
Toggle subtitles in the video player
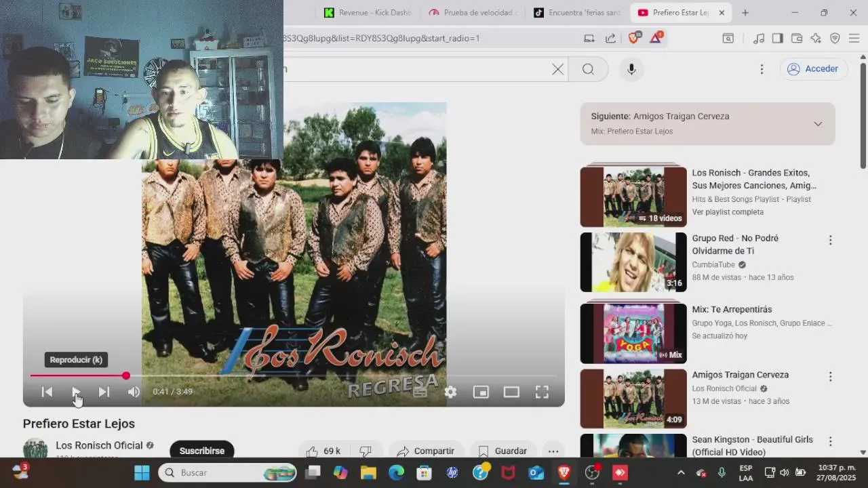coord(420,392)
